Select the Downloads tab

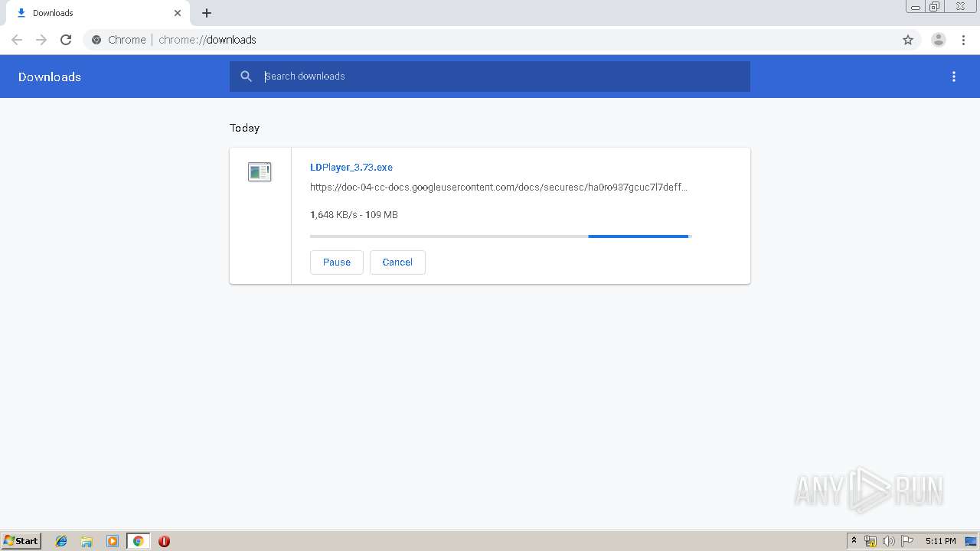98,13
